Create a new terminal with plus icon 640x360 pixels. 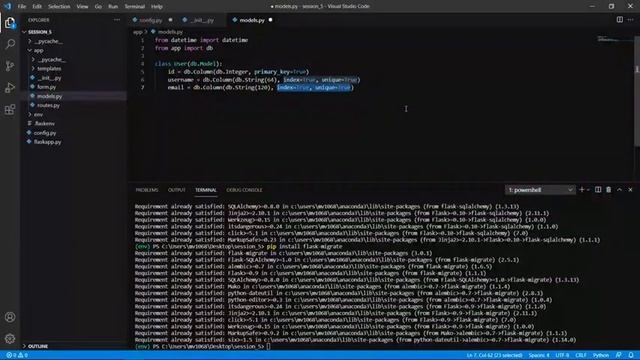(x=582, y=190)
